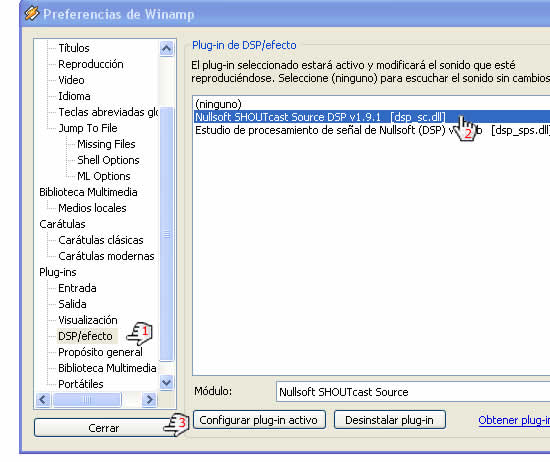Click the tree vertical scrollbar thumb

[167, 234]
